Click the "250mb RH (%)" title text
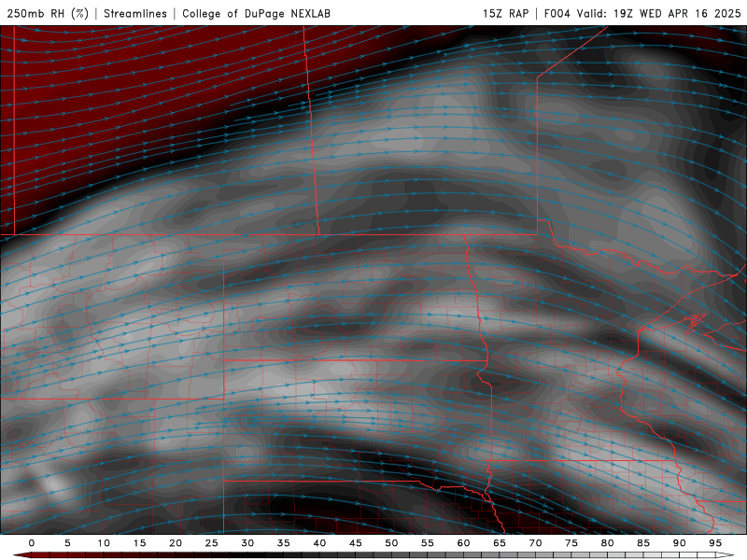747x560 pixels. [49, 13]
